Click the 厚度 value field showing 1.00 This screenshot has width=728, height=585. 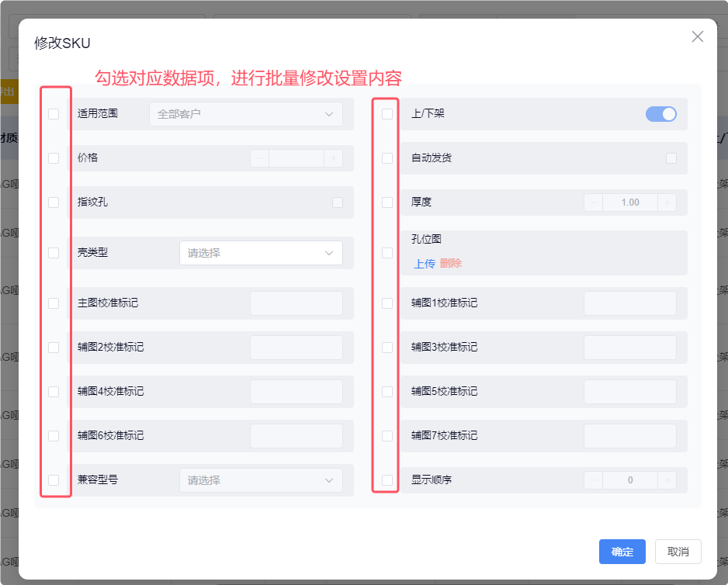[x=630, y=202]
